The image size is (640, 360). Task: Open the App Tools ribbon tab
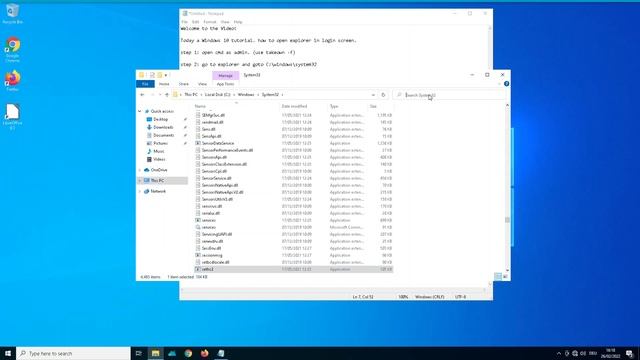(x=225, y=84)
